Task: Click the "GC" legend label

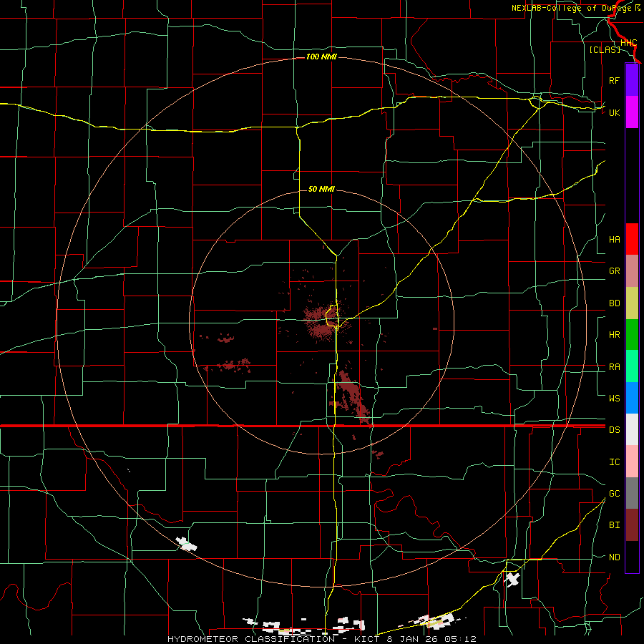Action: pyautogui.click(x=615, y=494)
